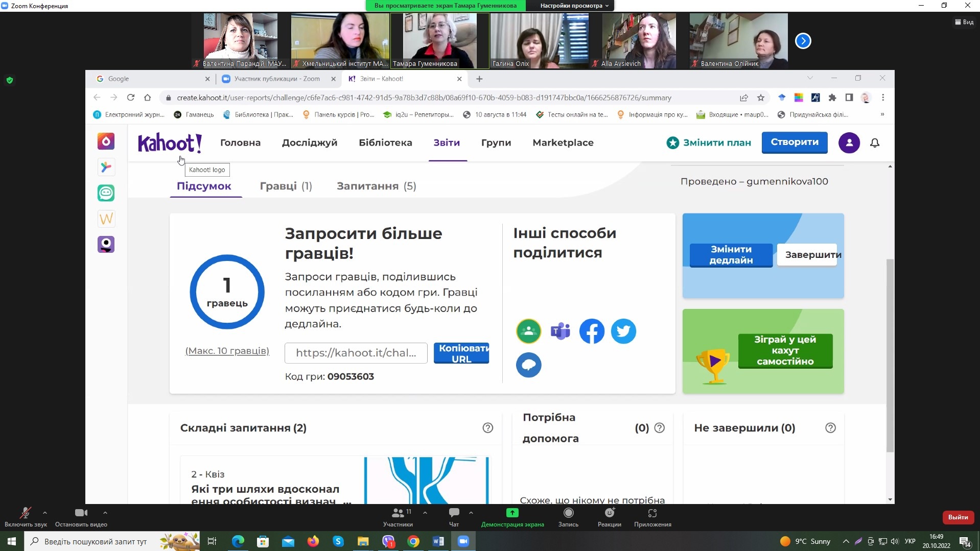Open the Kahoot notifications bell
This screenshot has width=980, height=551.
point(874,143)
